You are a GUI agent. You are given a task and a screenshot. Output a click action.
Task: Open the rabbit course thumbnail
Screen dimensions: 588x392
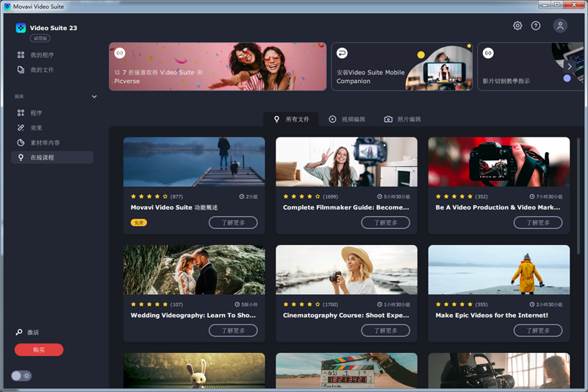194,371
